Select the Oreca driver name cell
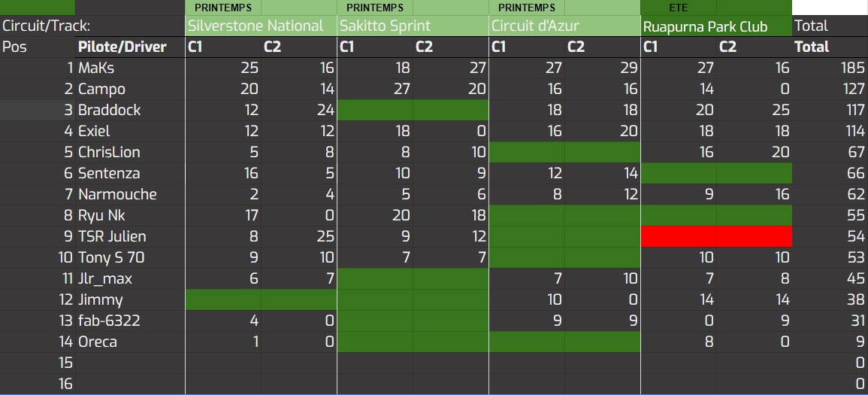Screen dimensions: 868x395 click(98, 342)
